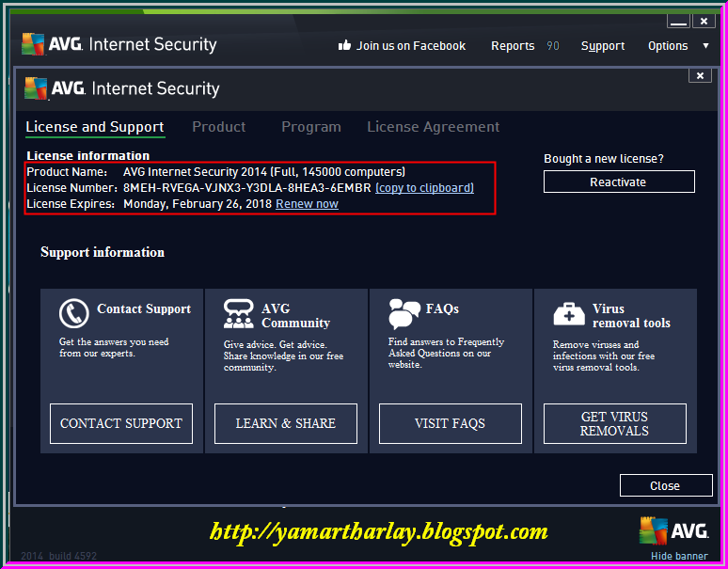Viewport: 728px width, 569px height.
Task: Click 'Give advice. Get advice.' description
Action: 283,356
